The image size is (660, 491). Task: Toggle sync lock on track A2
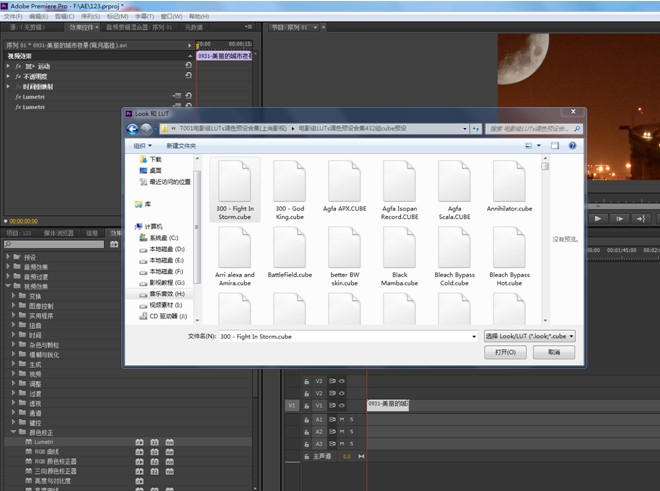coord(332,432)
